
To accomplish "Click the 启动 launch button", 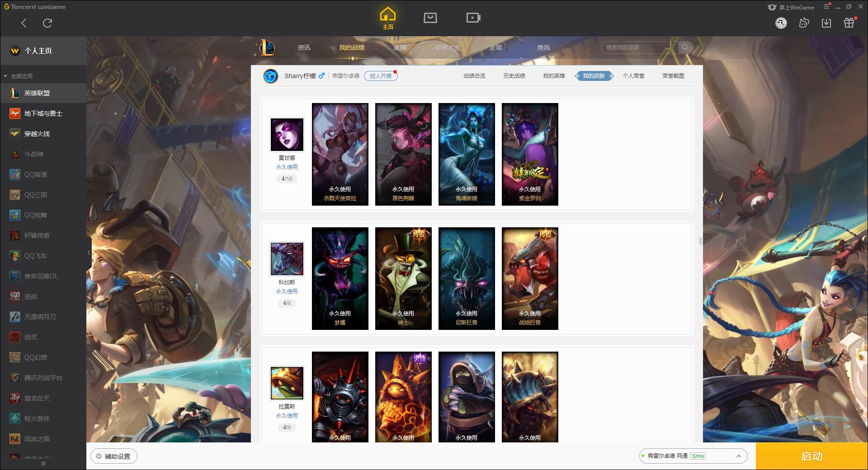I will (x=812, y=456).
